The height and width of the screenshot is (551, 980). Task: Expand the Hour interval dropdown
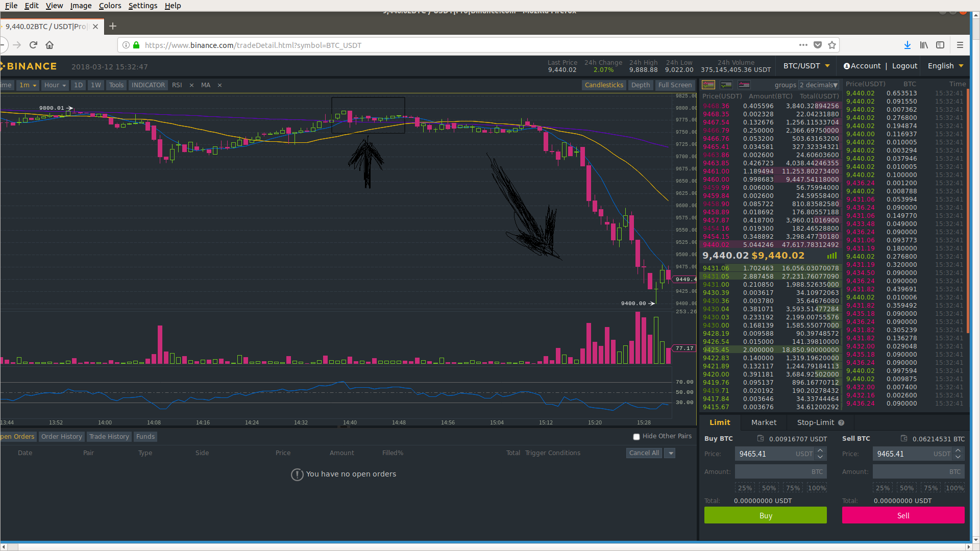55,85
